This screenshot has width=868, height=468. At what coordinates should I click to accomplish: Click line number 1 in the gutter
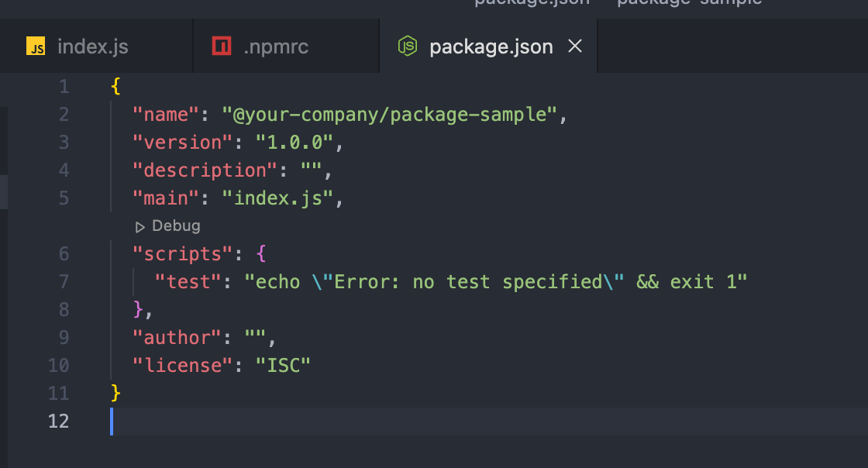point(64,86)
